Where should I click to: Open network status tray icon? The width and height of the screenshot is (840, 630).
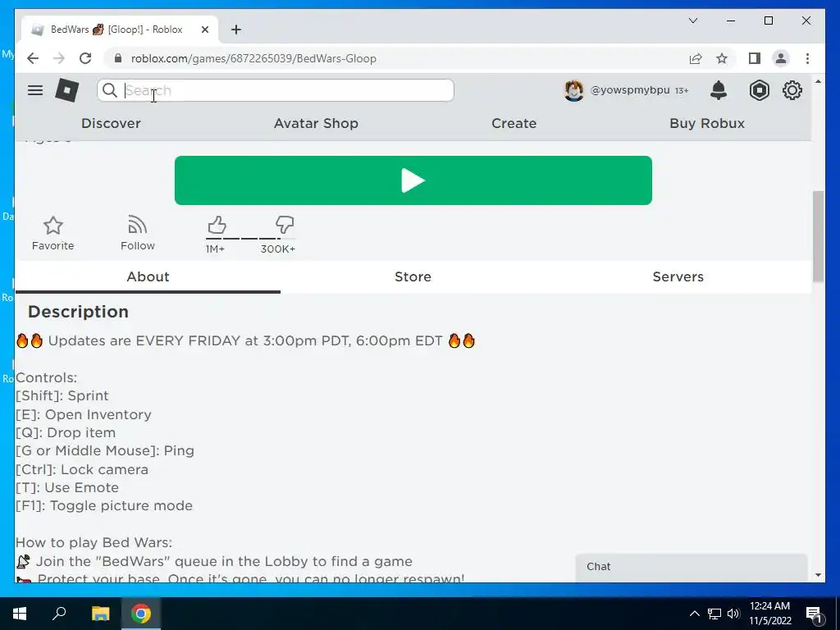(714, 614)
